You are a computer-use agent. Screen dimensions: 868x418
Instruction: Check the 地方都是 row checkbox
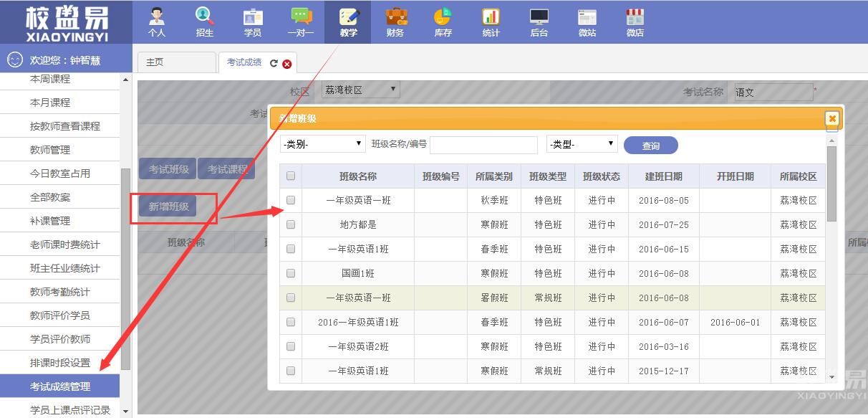tap(291, 224)
